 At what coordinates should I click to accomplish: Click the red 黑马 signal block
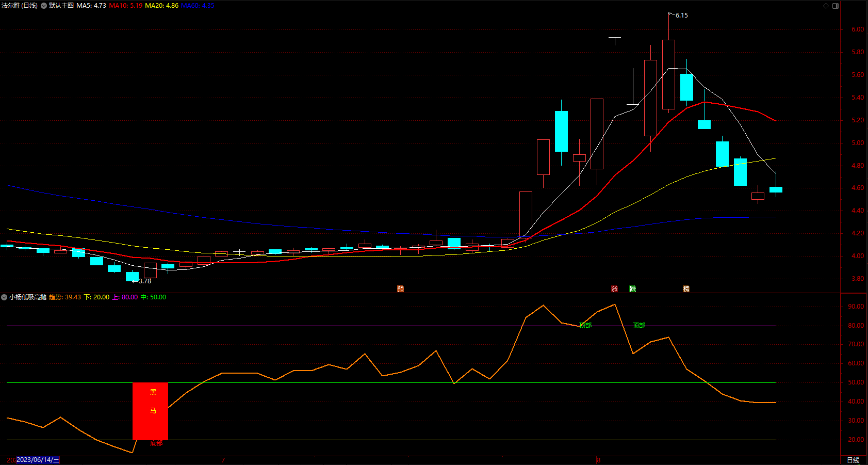tap(150, 411)
